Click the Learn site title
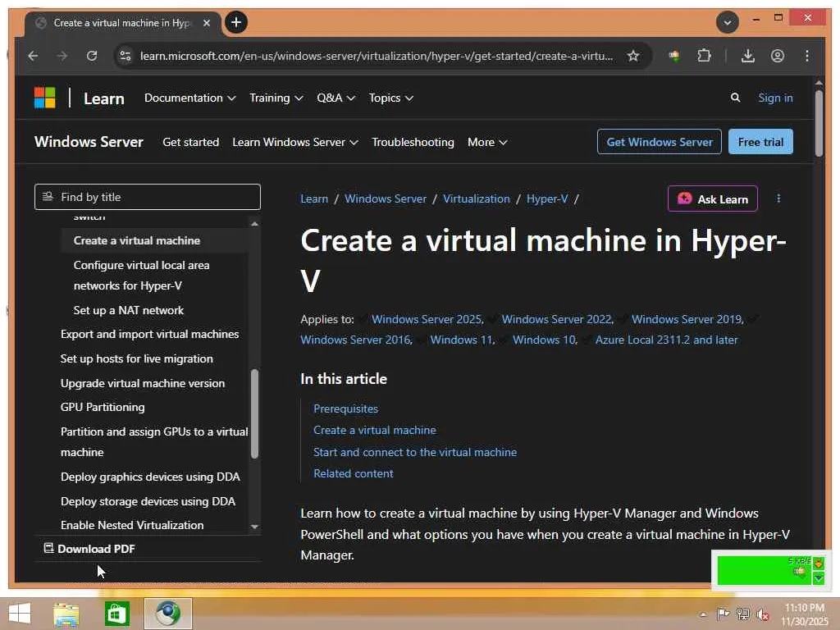Screen dimensions: 840x630 104,98
